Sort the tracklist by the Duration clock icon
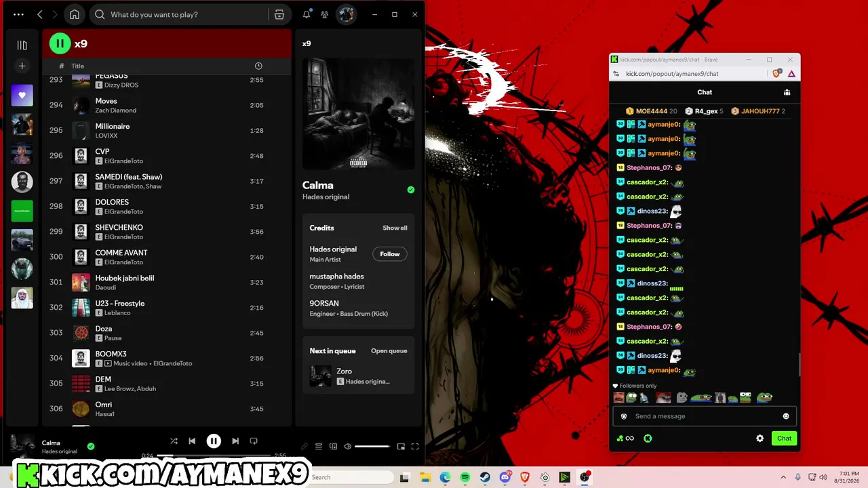The width and height of the screenshot is (868, 488). point(258,66)
